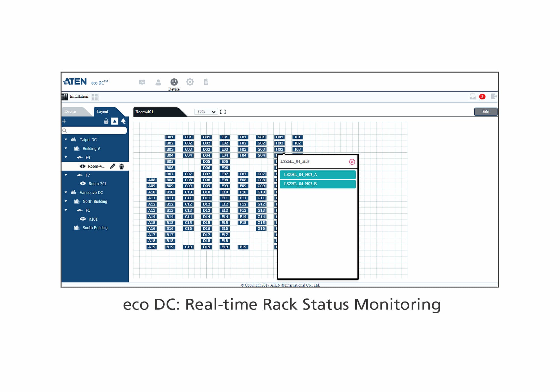Open the notifications inbox icon with badge 2
Image resolution: width=560 pixels, height=392 pixels.
pyautogui.click(x=473, y=97)
